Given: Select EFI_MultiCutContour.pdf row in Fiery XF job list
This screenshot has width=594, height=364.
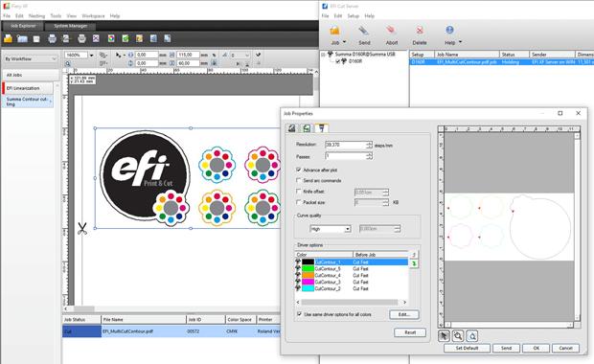Looking at the screenshot, I should pos(171,331).
